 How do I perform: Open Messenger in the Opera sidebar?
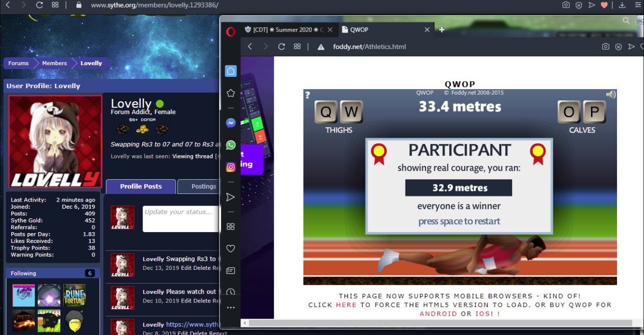(x=231, y=123)
